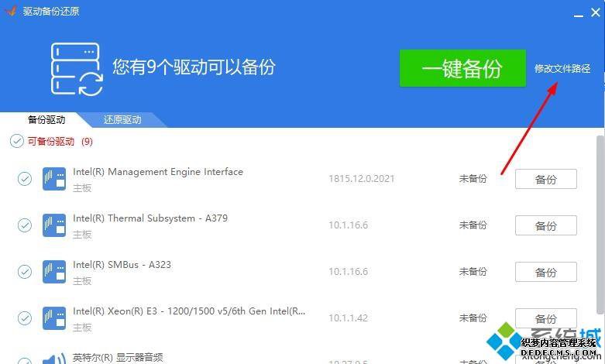Viewport: 605px width, 364px height.
Task: Click the green 一键备份 button
Action: pos(462,68)
